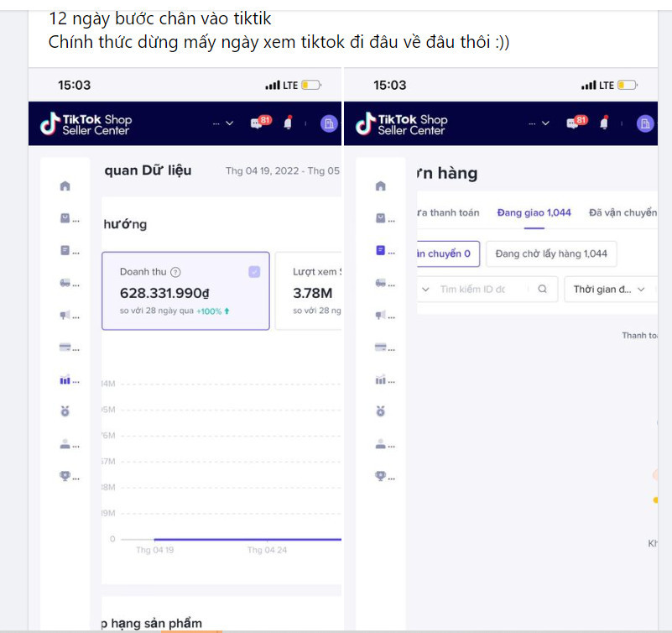
Task: Switch to the Đã vận chuyển tab
Action: pyautogui.click(x=623, y=212)
